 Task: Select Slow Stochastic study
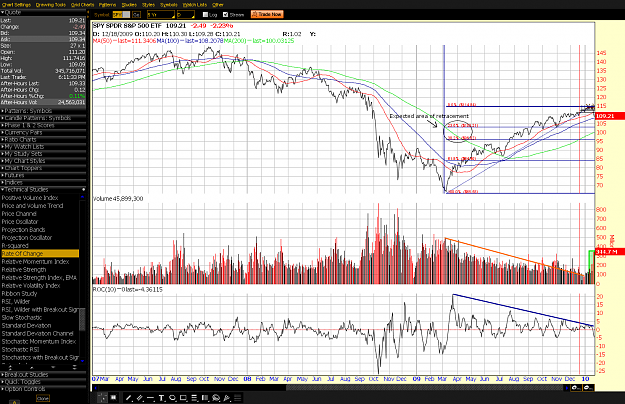click(x=40, y=318)
